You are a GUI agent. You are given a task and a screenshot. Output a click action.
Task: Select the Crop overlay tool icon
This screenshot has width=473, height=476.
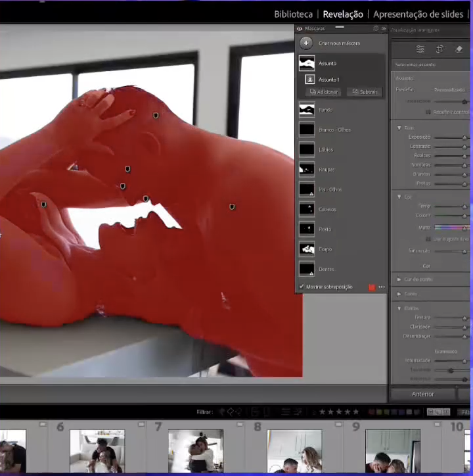(x=439, y=49)
